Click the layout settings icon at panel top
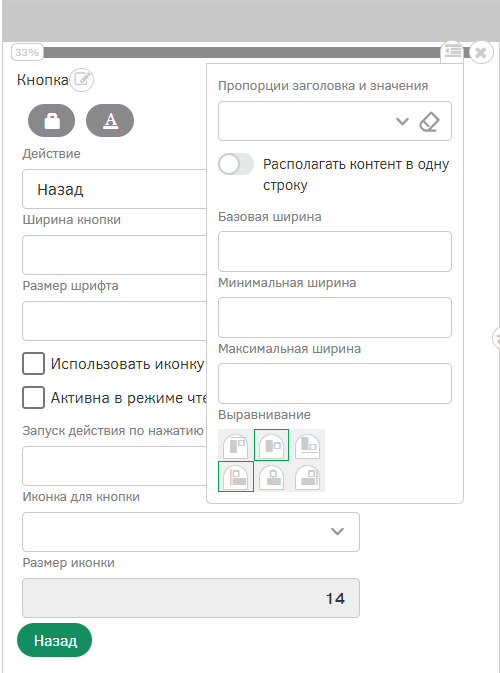This screenshot has height=673, width=500. tap(452, 52)
